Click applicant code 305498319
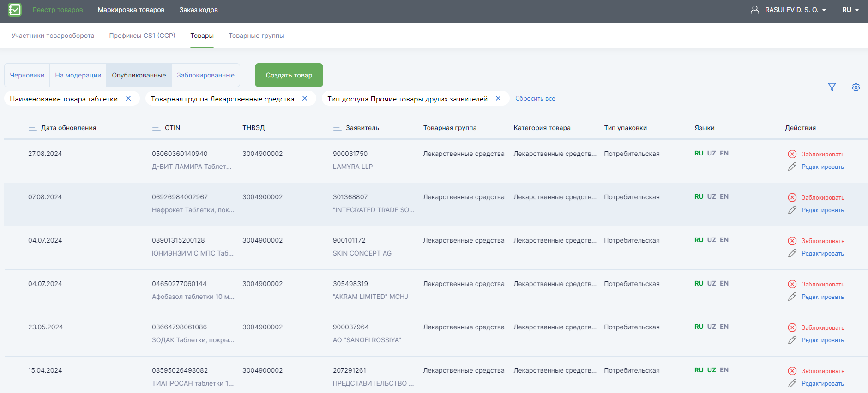868x393 pixels. click(350, 284)
